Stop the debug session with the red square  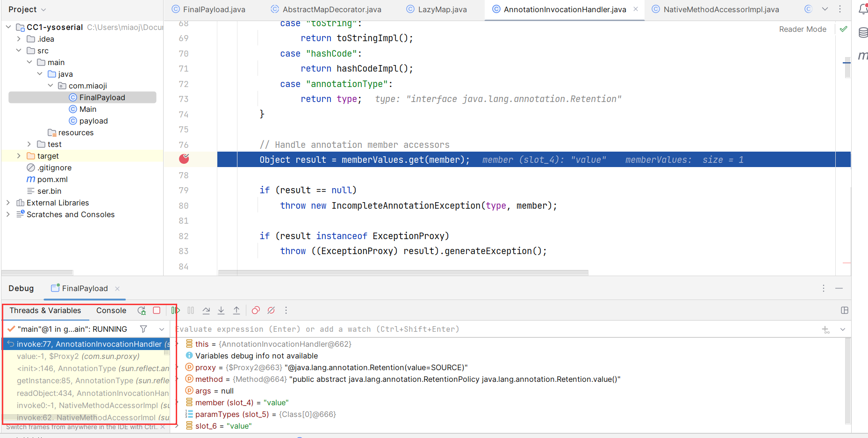click(x=157, y=310)
